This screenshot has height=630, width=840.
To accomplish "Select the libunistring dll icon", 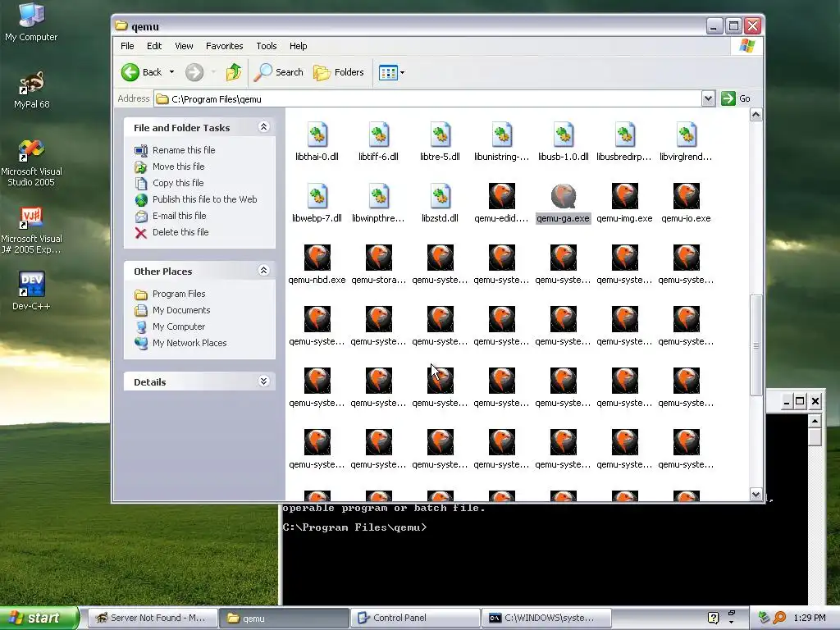I will (502, 134).
